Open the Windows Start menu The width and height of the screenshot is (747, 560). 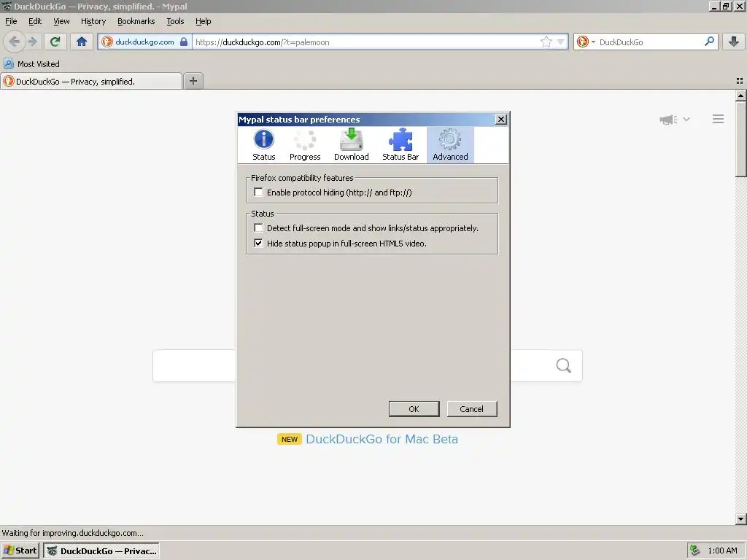(20, 551)
